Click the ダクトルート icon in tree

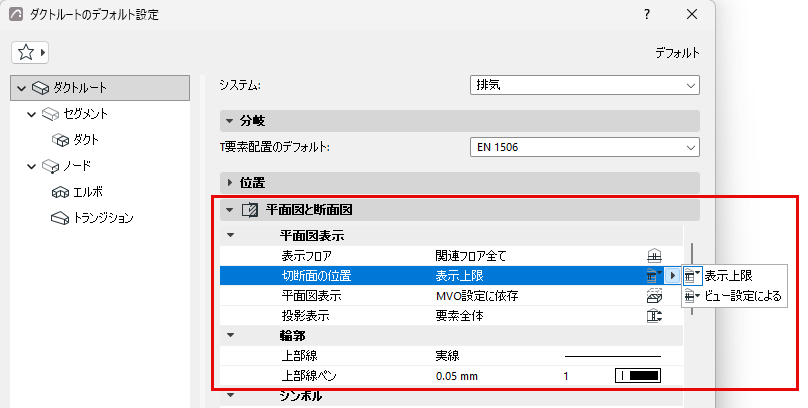pos(40,88)
